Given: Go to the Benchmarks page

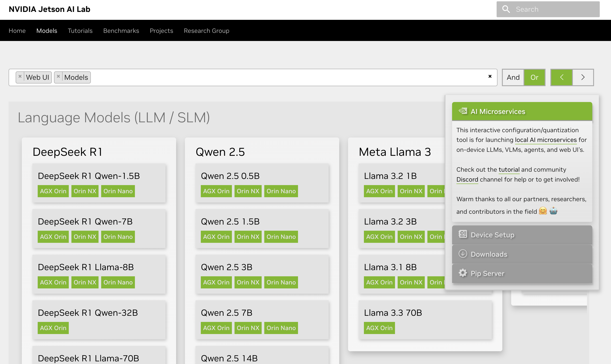Looking at the screenshot, I should [121, 31].
